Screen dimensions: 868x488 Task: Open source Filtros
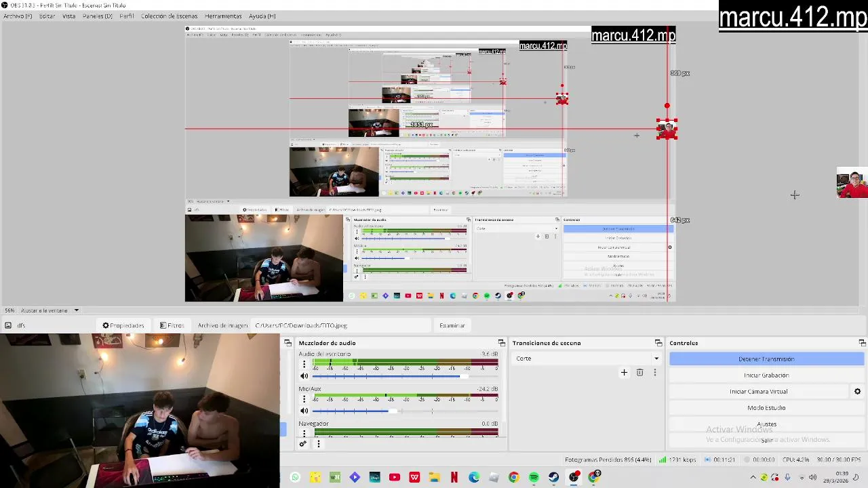(172, 325)
